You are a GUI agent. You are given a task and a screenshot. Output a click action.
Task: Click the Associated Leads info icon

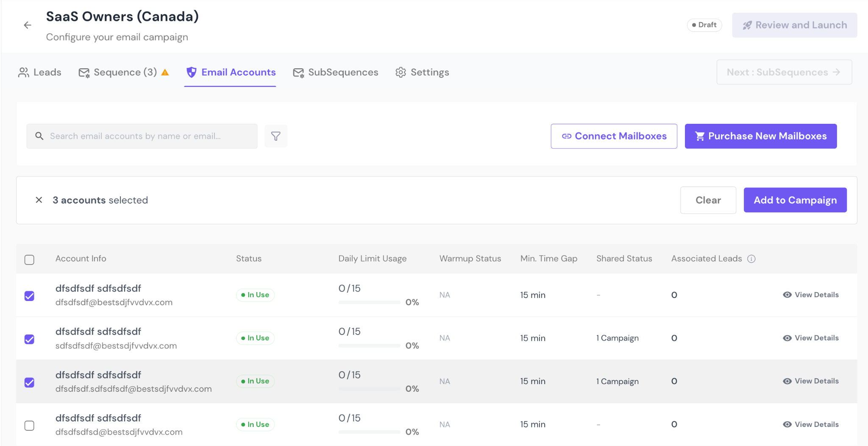point(751,259)
